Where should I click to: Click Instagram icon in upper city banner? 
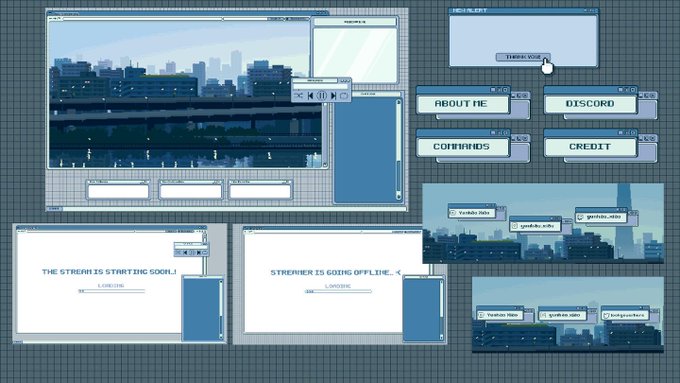515,226
